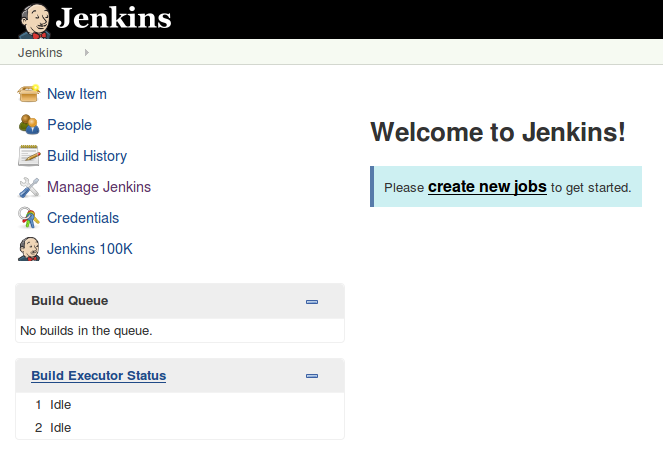This screenshot has width=663, height=454.
Task: Collapse the Build Queue panel
Action: 312,301
